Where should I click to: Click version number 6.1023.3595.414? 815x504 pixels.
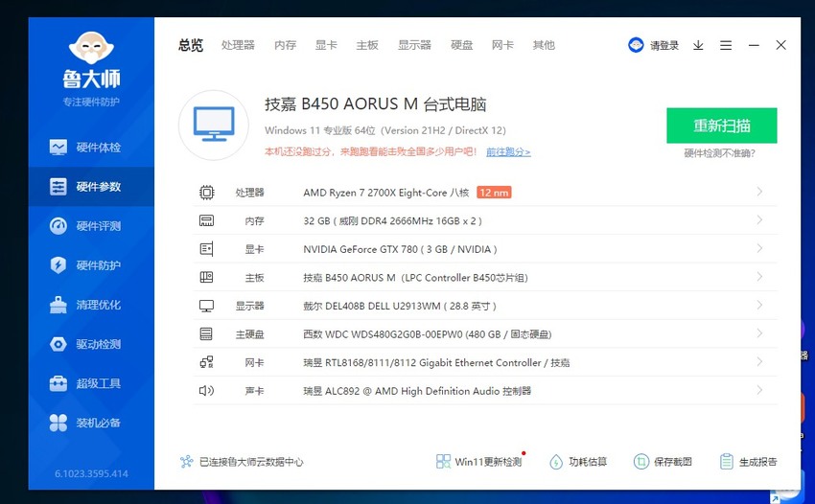91,474
